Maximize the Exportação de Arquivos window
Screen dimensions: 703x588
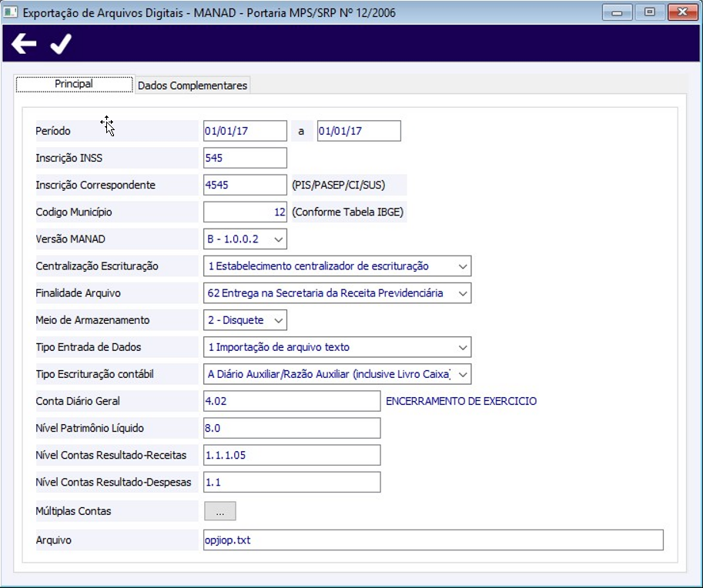pyautogui.click(x=650, y=12)
